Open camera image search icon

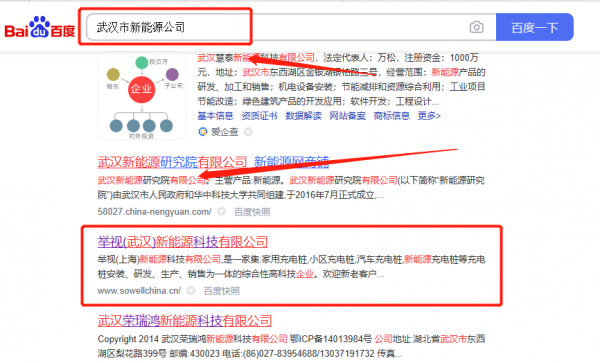point(476,28)
